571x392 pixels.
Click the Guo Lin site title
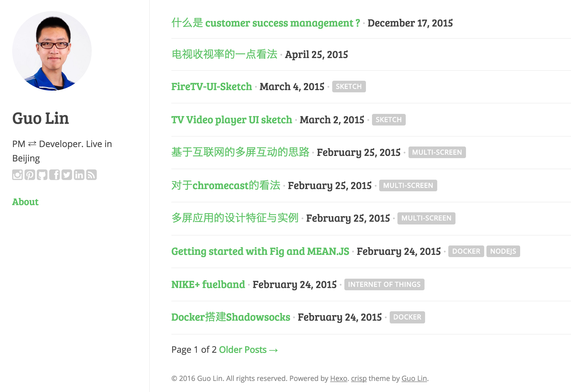click(x=41, y=118)
